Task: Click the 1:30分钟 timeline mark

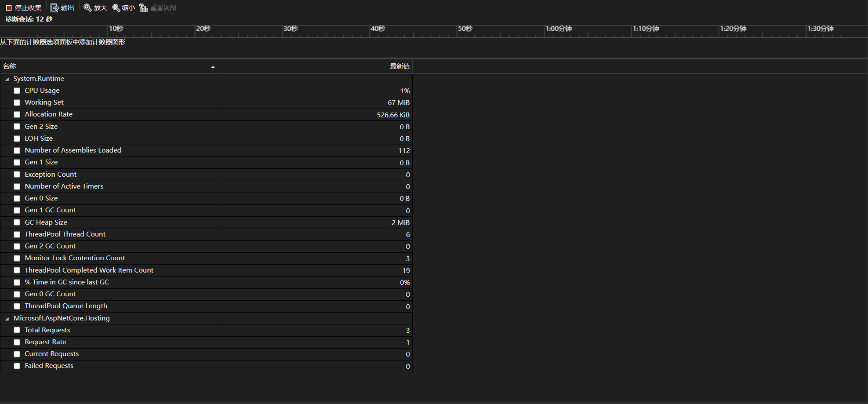Action: point(821,29)
